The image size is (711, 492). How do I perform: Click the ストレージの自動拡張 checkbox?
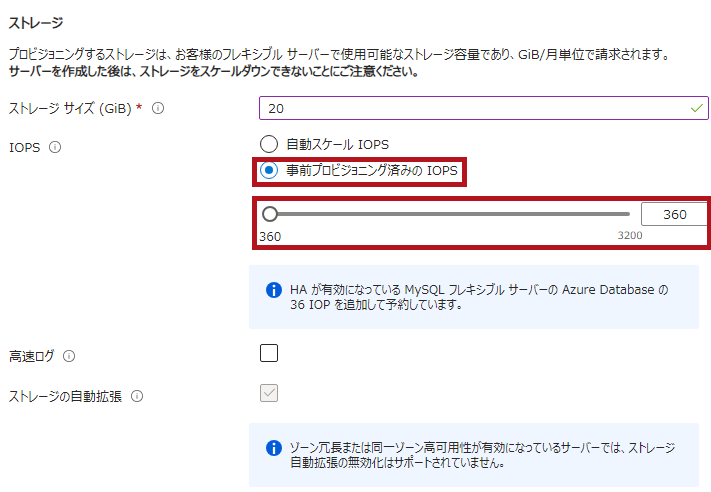pyautogui.click(x=268, y=394)
